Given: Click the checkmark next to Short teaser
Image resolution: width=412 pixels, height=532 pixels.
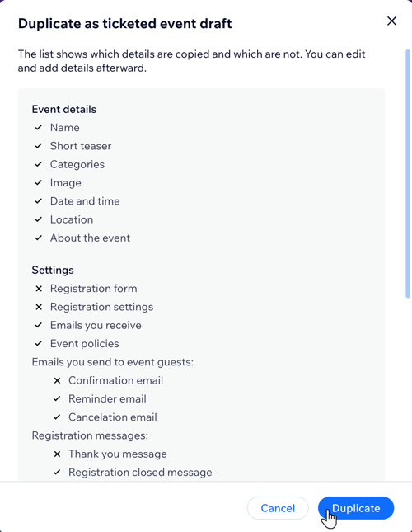Looking at the screenshot, I should (39, 146).
